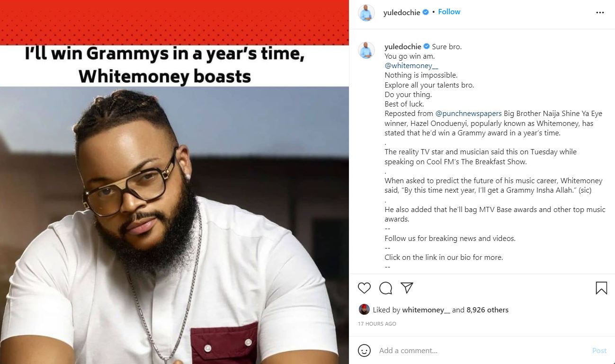The width and height of the screenshot is (615, 364).
Task: Open the three-dot more options menu
Action: pos(600,13)
